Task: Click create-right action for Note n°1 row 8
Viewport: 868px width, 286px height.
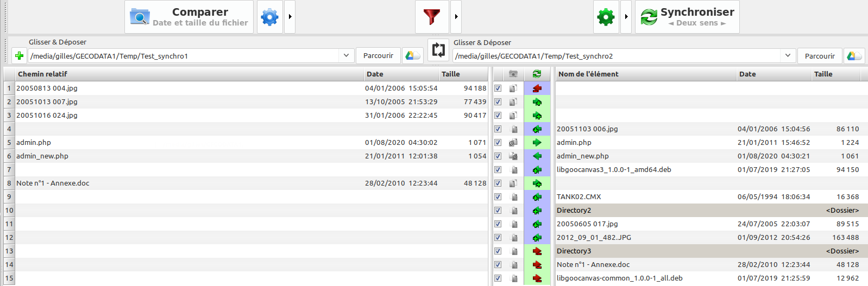Action: (x=537, y=183)
